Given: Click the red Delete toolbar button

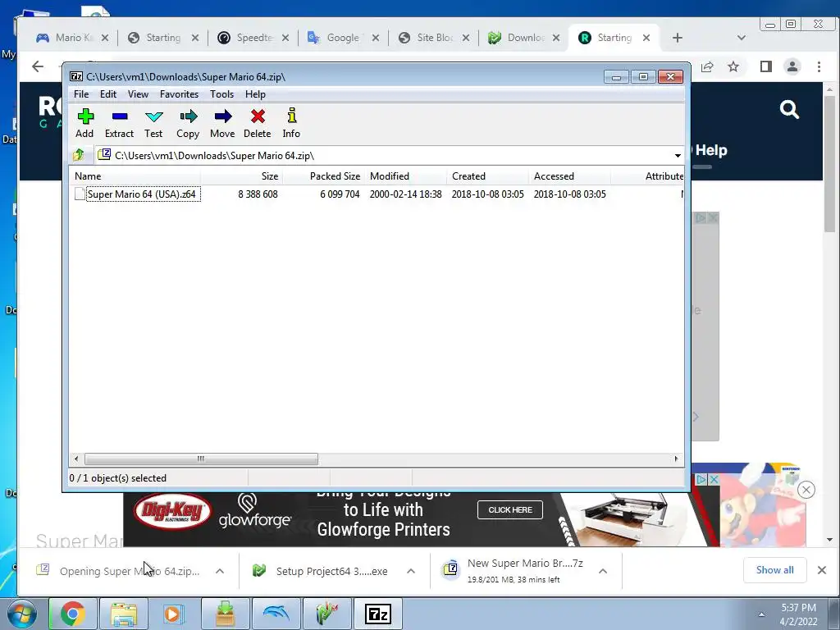Looking at the screenshot, I should tap(257, 123).
